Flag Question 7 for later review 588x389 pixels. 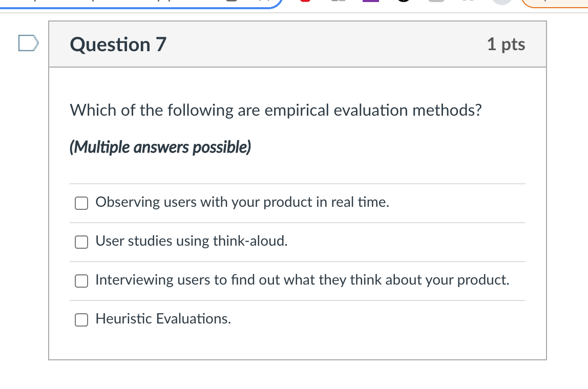click(x=28, y=44)
